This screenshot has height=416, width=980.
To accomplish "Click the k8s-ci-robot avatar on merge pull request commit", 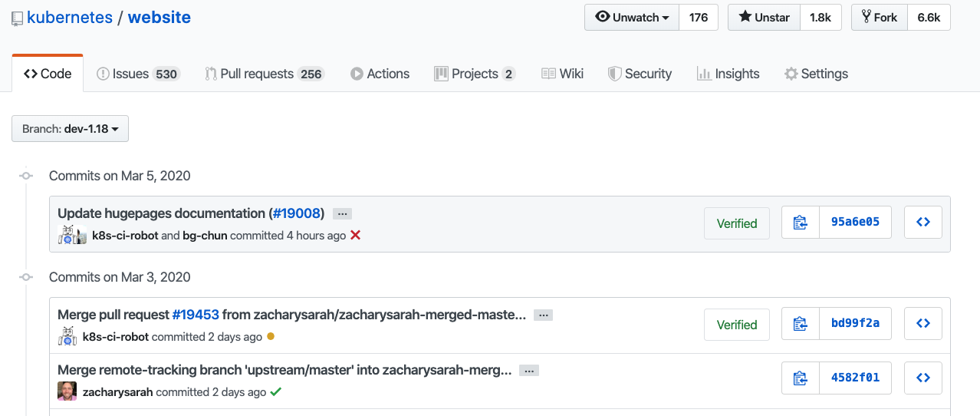I will [x=67, y=336].
